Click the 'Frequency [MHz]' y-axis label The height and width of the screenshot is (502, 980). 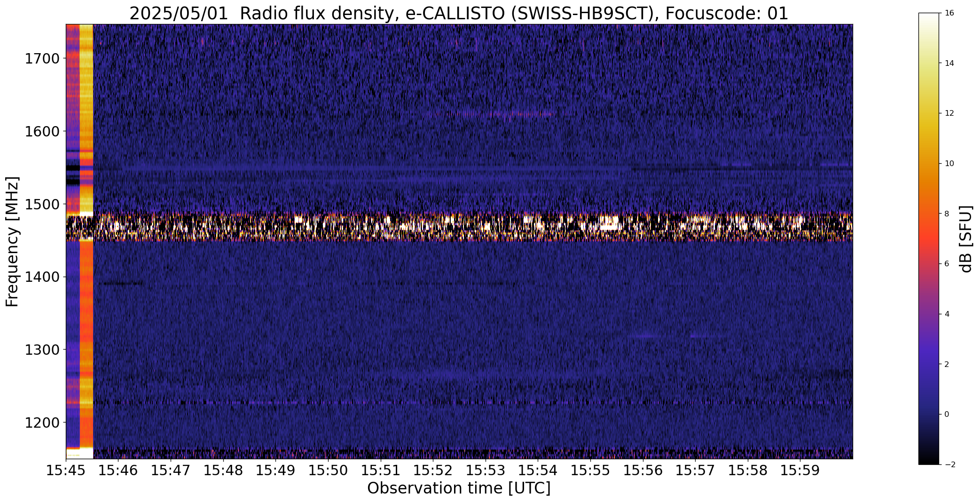coord(12,241)
